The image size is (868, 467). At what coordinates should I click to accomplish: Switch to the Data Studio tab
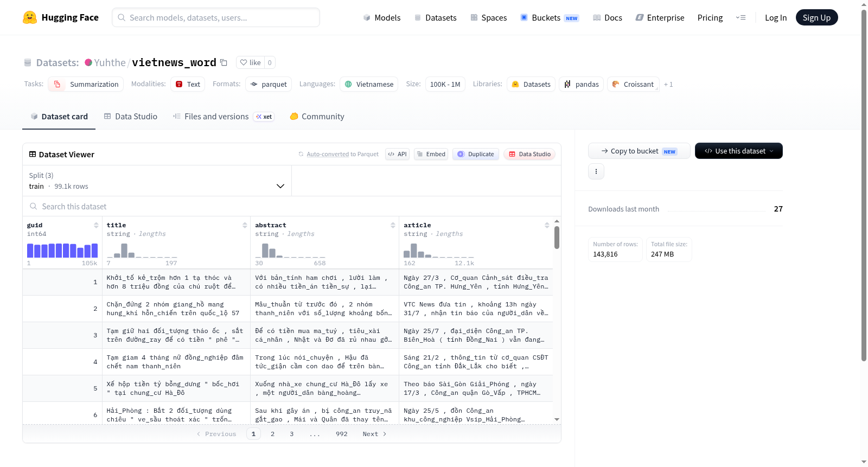tap(131, 116)
